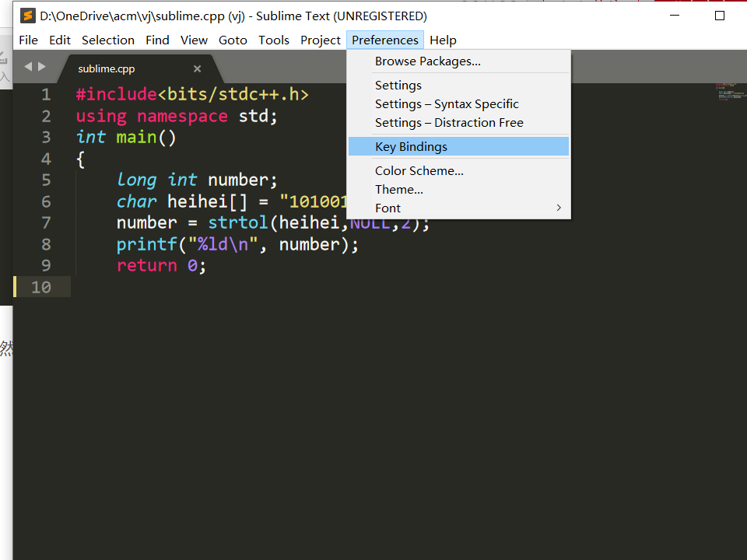Click the opening brace on line 4
Screen dimensions: 747x560
pyautogui.click(x=80, y=159)
